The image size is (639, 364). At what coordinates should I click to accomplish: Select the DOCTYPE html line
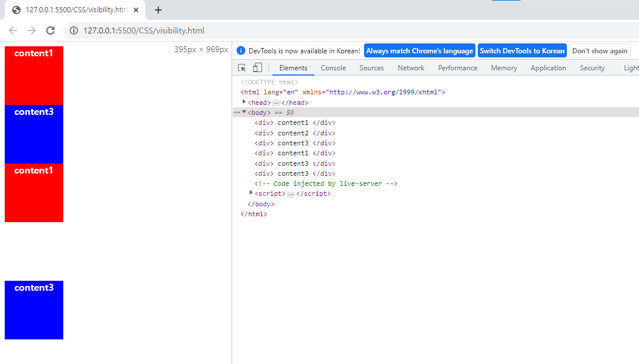click(269, 82)
